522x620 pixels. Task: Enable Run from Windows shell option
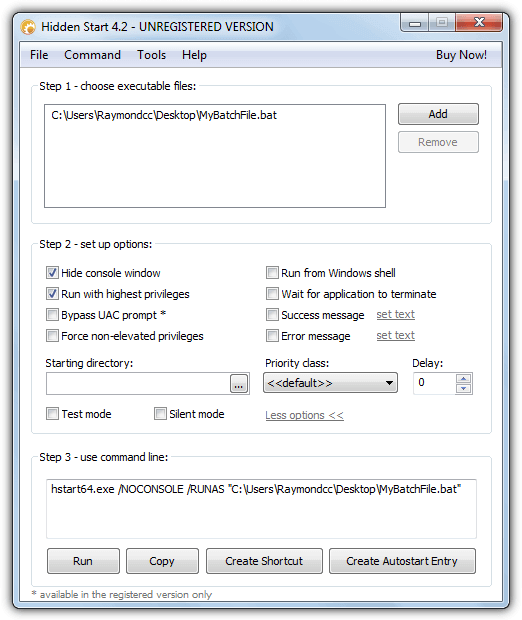tap(272, 273)
